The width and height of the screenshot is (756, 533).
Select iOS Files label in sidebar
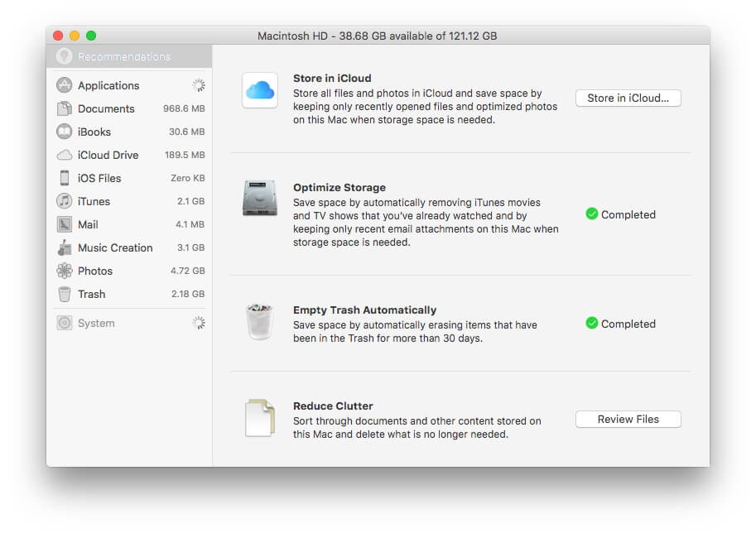click(x=99, y=178)
